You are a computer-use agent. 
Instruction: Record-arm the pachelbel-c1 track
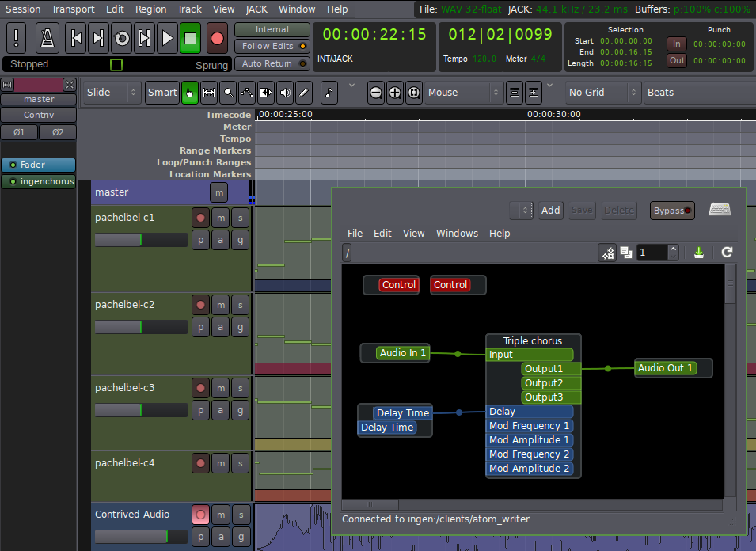coord(200,218)
